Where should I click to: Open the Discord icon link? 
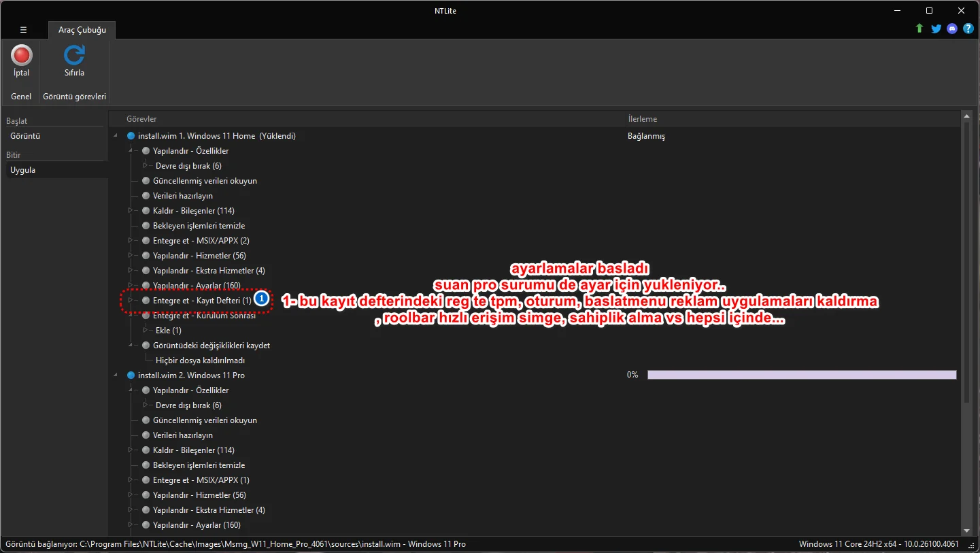(952, 29)
